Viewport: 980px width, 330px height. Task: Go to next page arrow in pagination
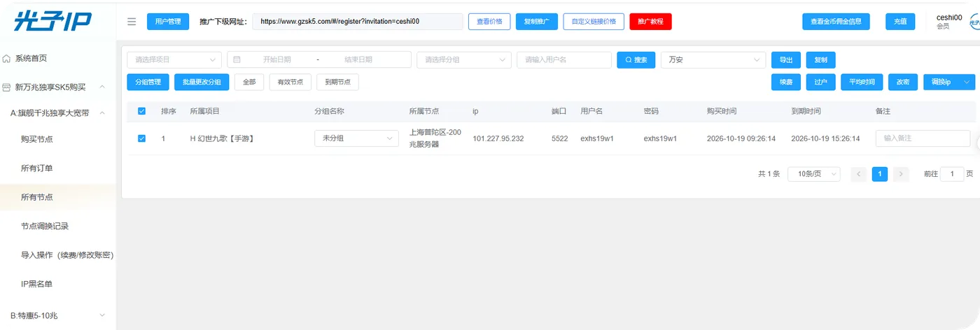click(901, 173)
